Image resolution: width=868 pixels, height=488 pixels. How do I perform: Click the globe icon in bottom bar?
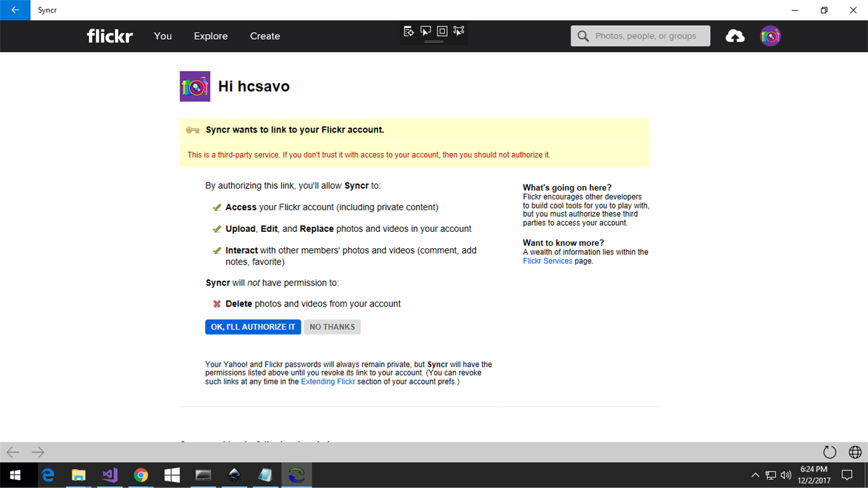click(x=855, y=452)
